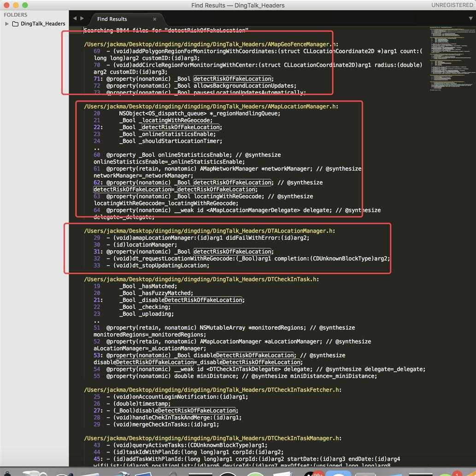
Task: Click line 25 onAccountLoginNotification method
Action: [x=171, y=397]
